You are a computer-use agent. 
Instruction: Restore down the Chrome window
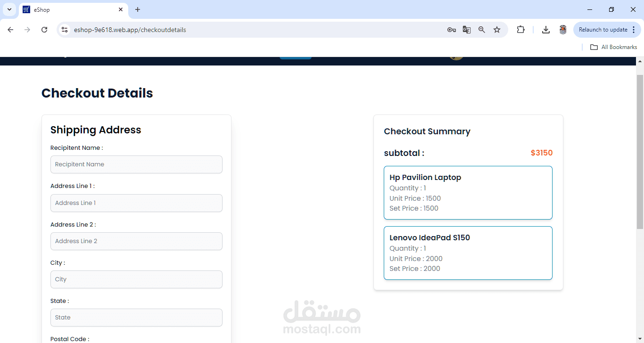tap(611, 9)
